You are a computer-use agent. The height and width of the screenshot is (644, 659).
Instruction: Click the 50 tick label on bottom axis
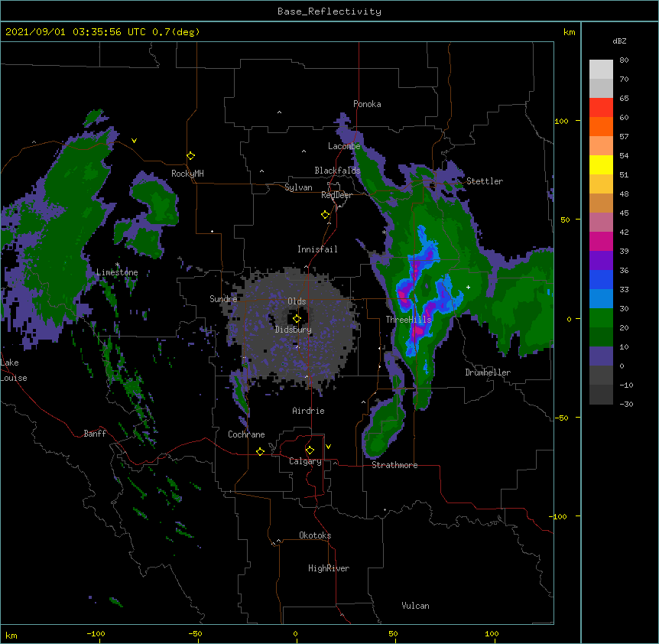click(393, 633)
